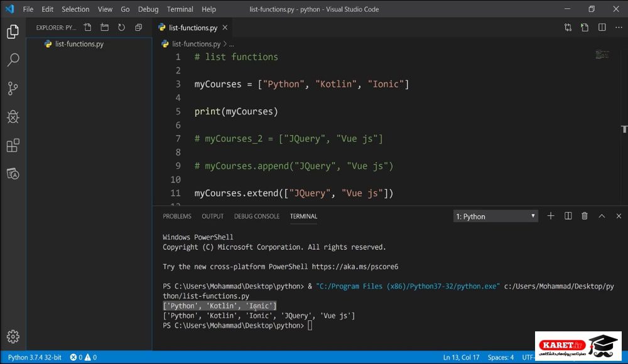The height and width of the screenshot is (364, 628).
Task: Kill the terminal with trash icon
Action: tap(585, 216)
